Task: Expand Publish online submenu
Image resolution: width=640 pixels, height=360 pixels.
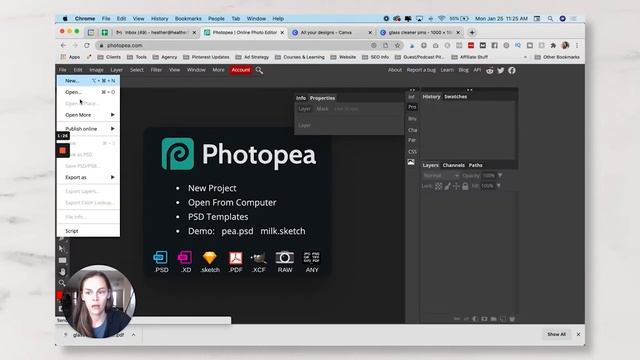Action: [88, 129]
